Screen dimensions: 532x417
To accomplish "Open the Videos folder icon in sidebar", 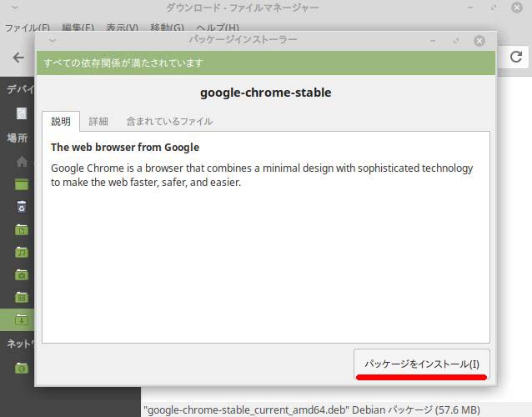I will [x=22, y=296].
